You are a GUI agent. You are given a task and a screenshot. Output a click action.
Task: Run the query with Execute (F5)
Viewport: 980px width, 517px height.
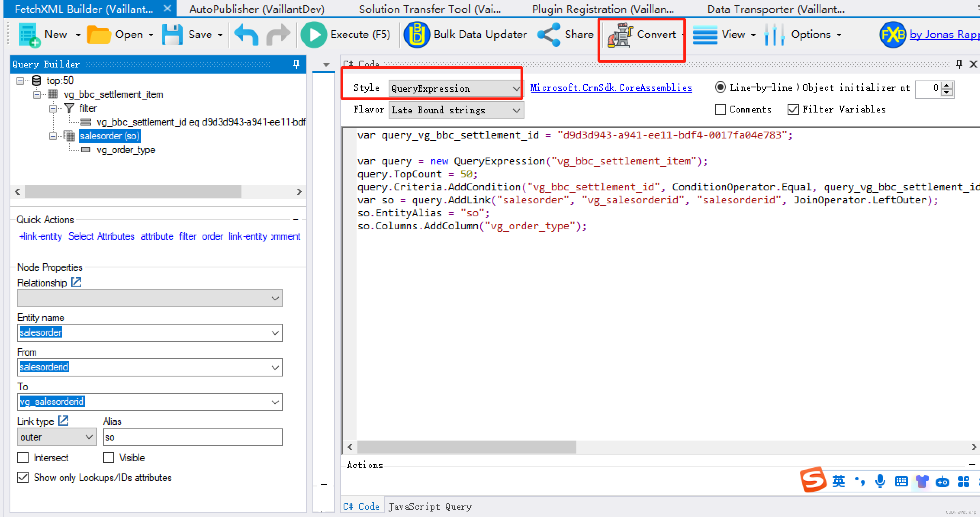point(345,35)
